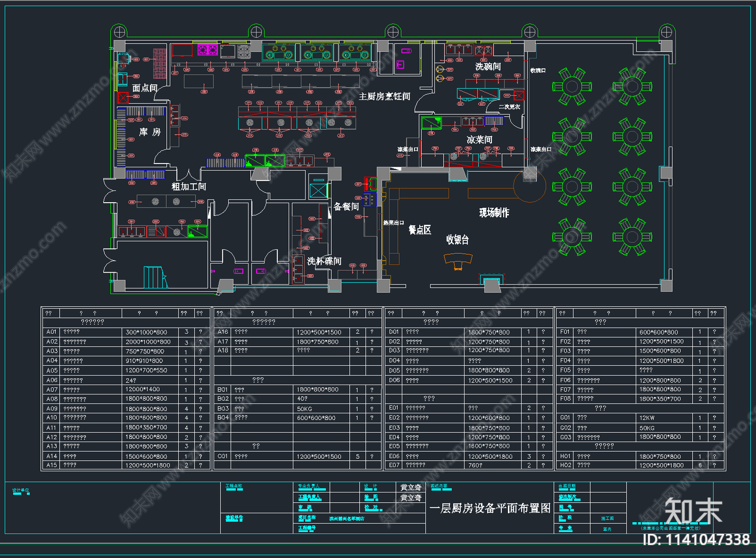Click the 餐点区 label
This screenshot has height=558, width=756.
tap(420, 230)
